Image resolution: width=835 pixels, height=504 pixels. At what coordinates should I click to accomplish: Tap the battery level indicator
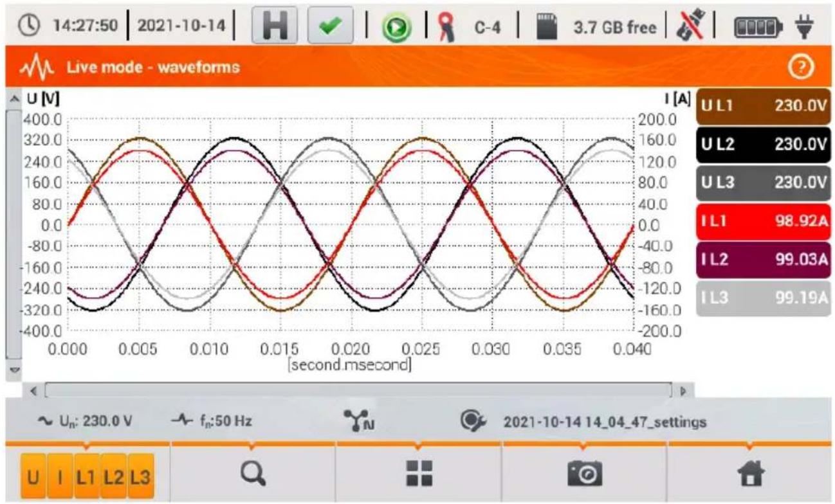pos(758,28)
